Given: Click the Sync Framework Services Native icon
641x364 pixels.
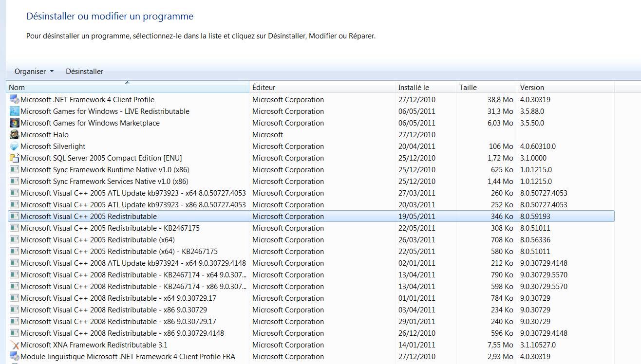Looking at the screenshot, I should (14, 181).
